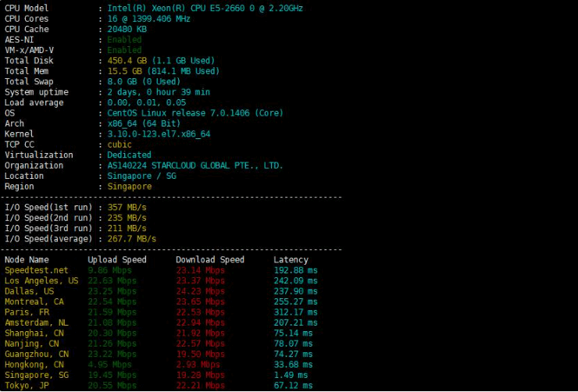
Task: Click the I/O Speed(average) label
Action: coord(48,239)
